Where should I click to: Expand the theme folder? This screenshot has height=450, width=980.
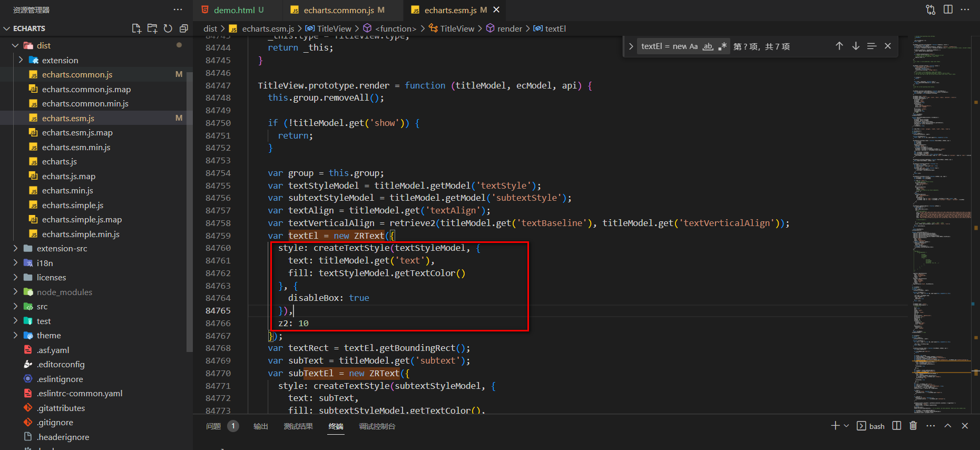15,335
